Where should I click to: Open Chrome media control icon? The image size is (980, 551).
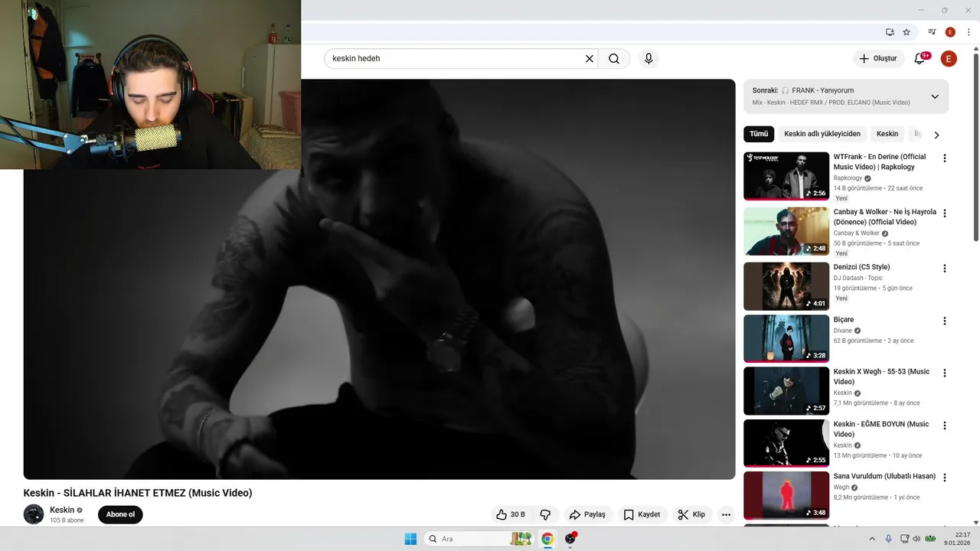point(932,32)
